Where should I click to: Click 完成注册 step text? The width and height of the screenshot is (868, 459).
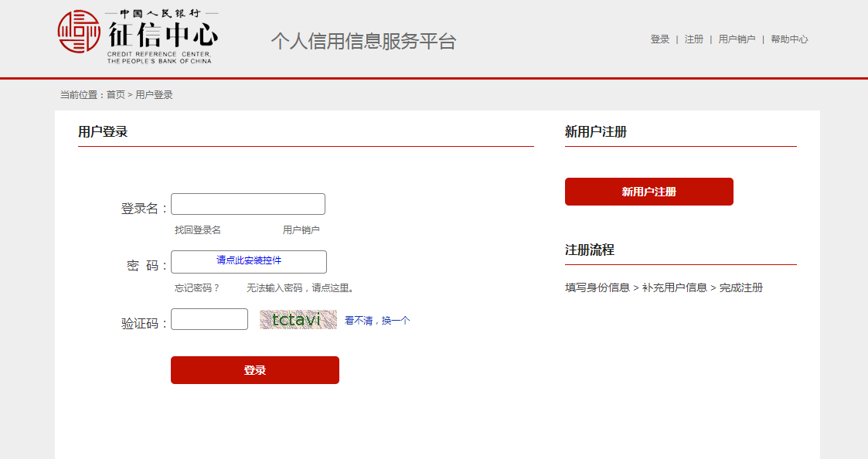point(741,288)
